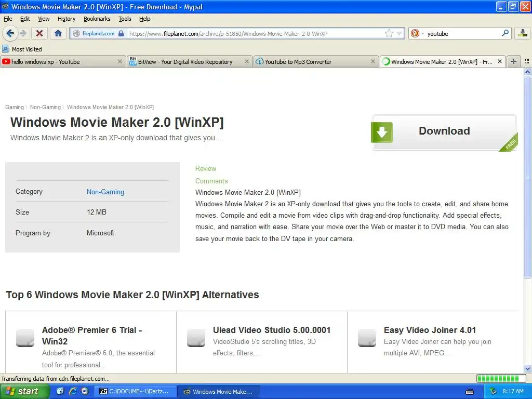
Task: Launch Internet Explorer from quick launch
Action: pos(73,391)
